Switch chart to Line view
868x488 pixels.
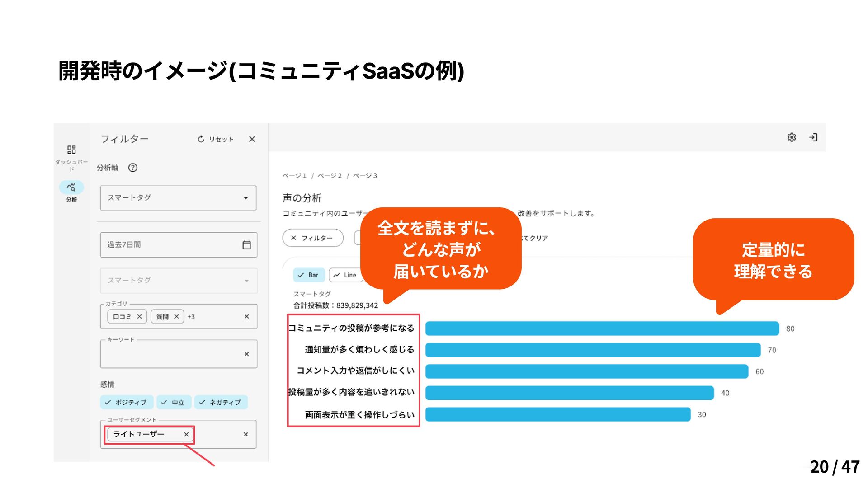(345, 275)
